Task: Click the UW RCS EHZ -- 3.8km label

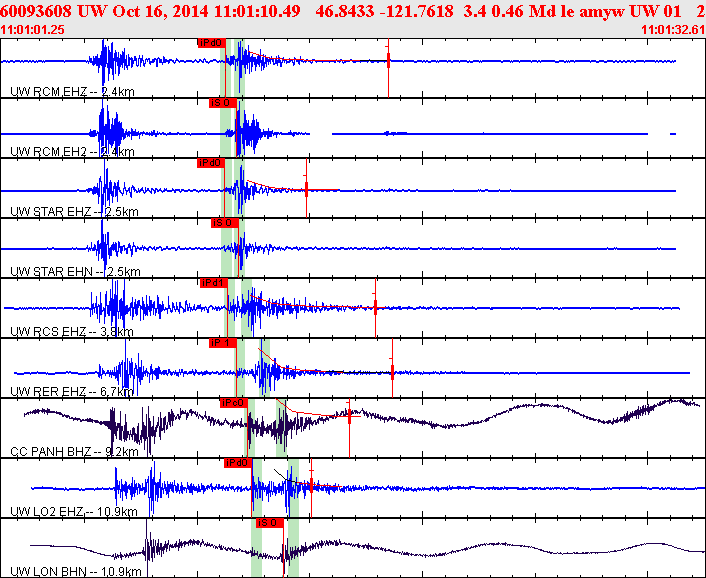Action: click(72, 332)
